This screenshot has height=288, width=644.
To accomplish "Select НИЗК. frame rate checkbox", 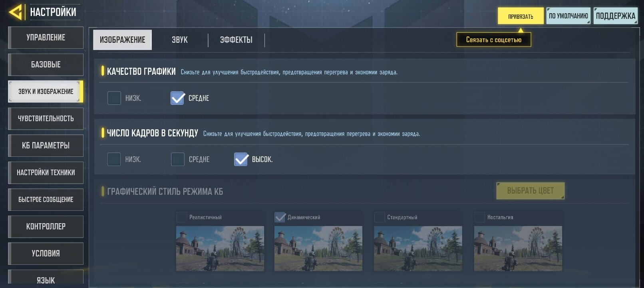I will point(114,159).
